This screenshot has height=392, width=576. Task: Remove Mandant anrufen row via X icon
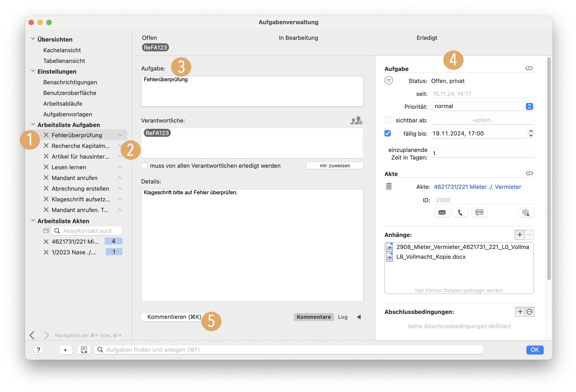46,178
